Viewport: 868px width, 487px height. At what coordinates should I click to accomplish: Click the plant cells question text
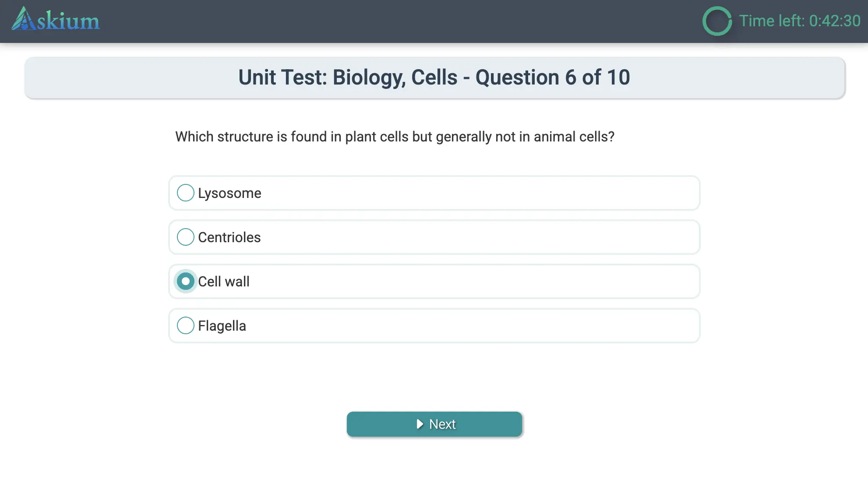395,137
